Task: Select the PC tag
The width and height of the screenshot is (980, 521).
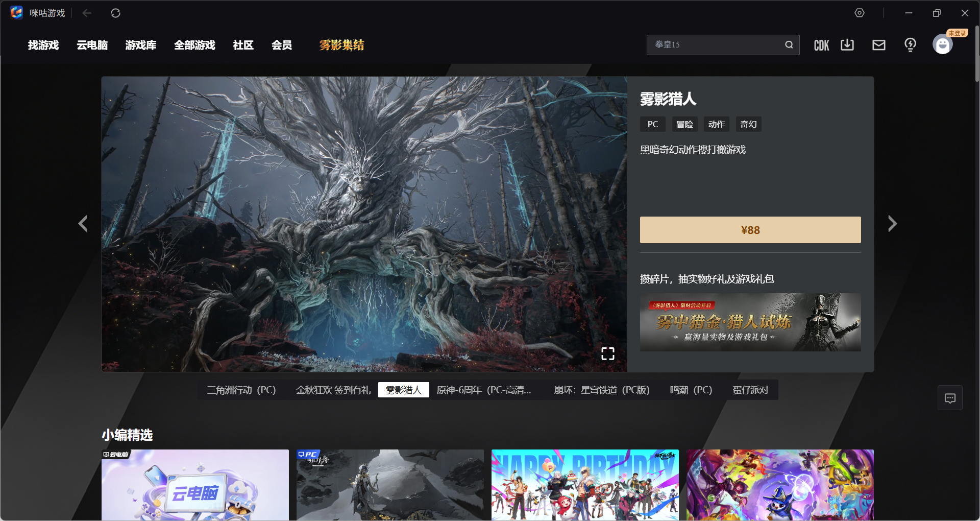Action: (653, 124)
